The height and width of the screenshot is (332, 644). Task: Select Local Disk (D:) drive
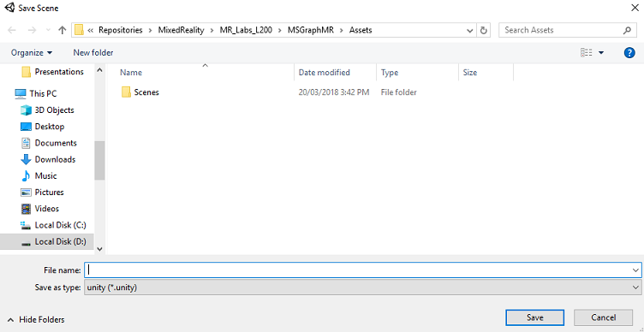(x=47, y=241)
